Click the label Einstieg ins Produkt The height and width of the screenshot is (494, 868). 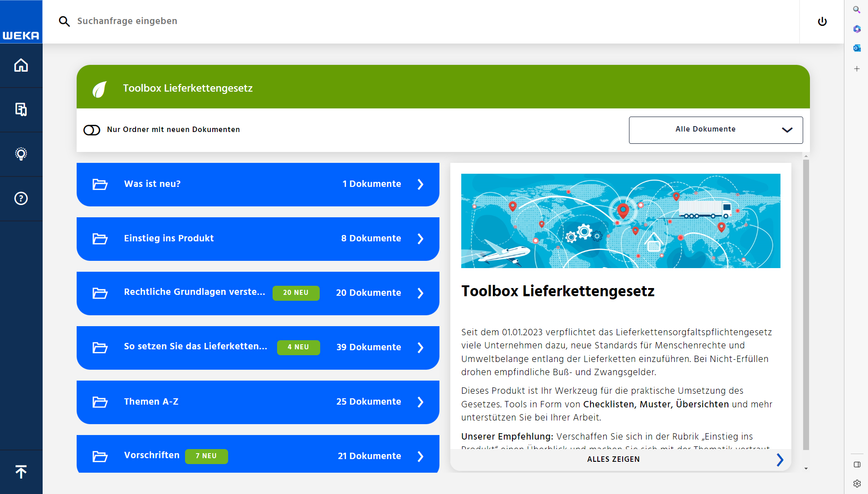pyautogui.click(x=169, y=239)
